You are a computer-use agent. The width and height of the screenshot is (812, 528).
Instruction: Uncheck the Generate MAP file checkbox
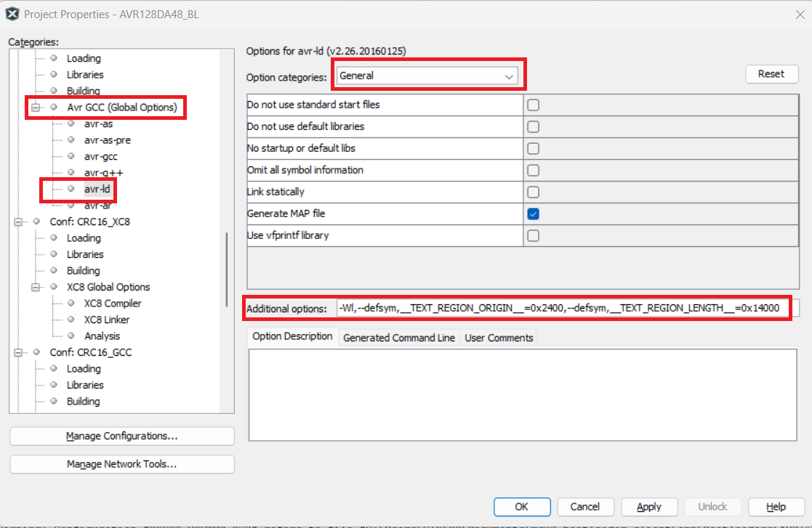click(x=533, y=214)
